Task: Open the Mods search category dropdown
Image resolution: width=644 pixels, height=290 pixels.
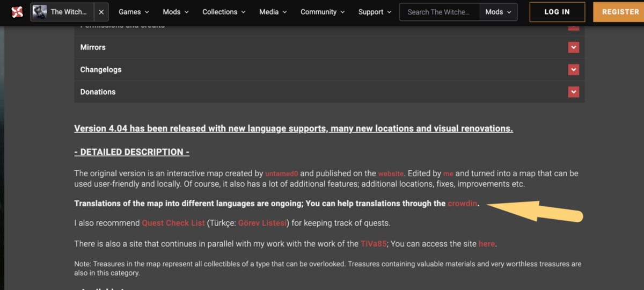Action: pos(498,12)
